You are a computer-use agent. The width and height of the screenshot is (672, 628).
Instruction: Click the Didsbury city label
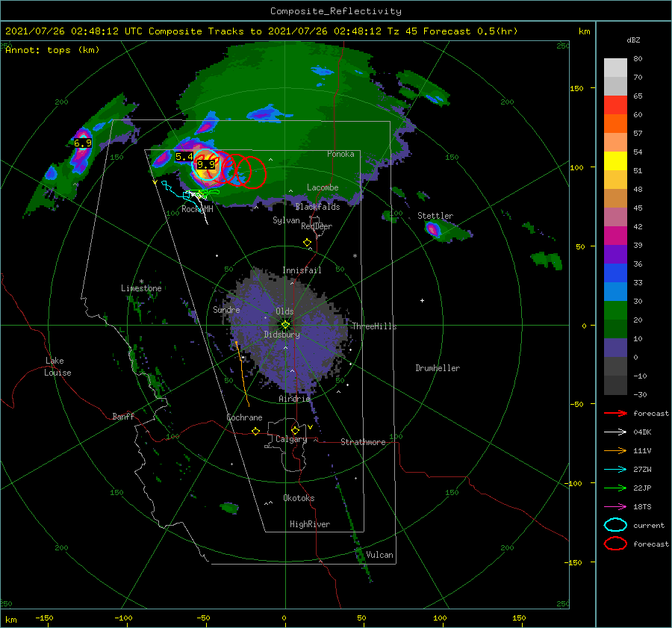coord(281,335)
